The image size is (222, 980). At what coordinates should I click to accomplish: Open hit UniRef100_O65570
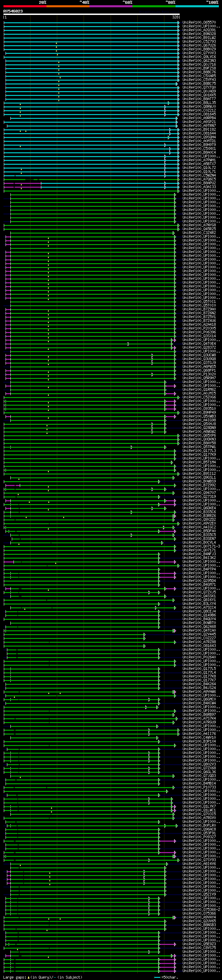199,23
